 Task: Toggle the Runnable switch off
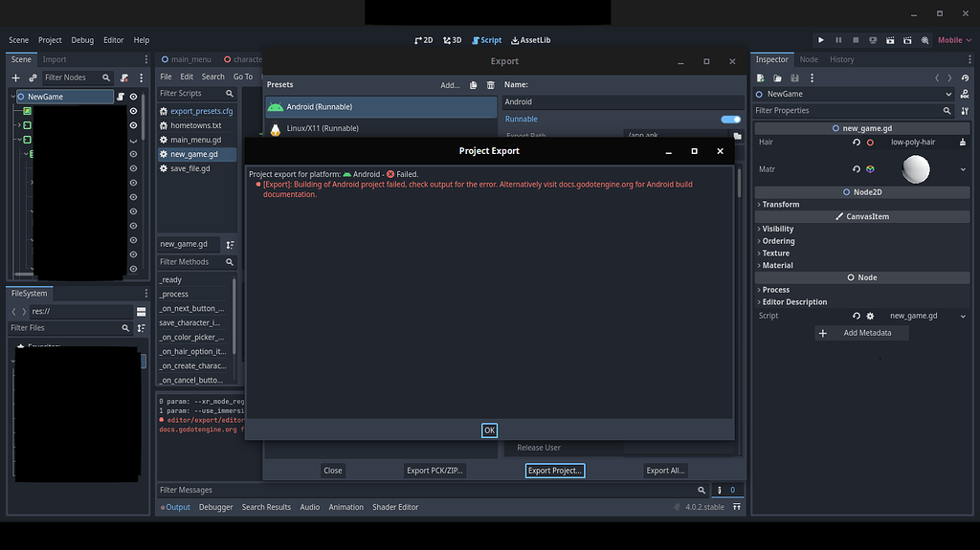[x=730, y=119]
